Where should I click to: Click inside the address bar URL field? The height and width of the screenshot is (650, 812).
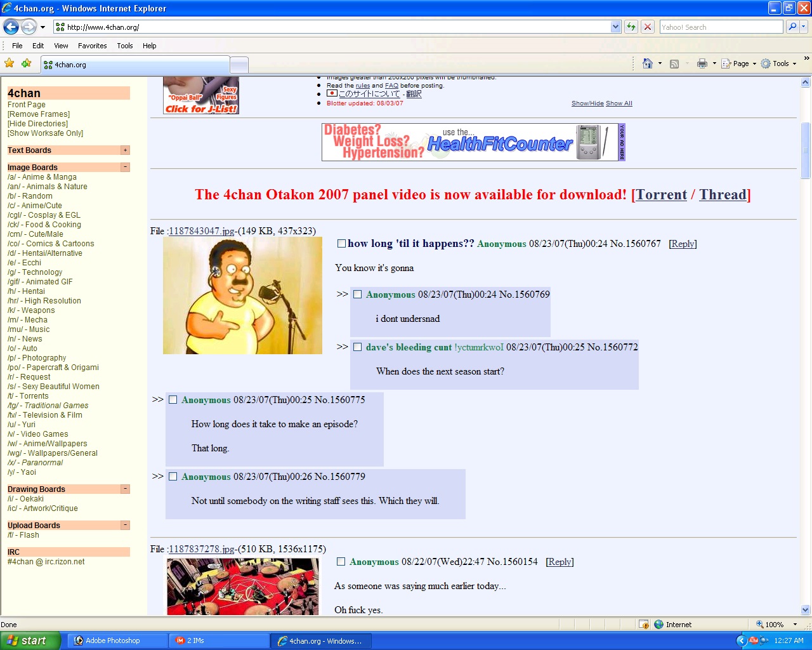[337, 27]
